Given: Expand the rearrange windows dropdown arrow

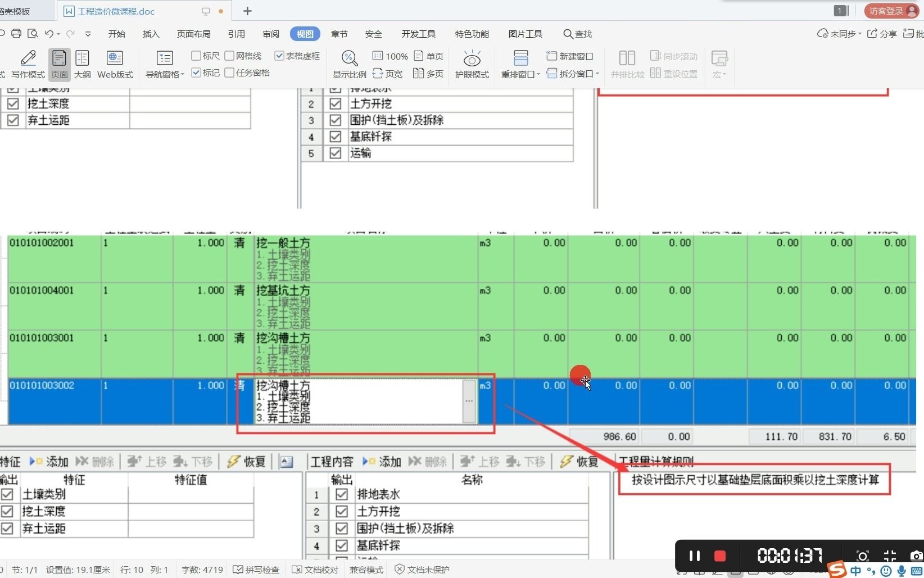Looking at the screenshot, I should click(538, 75).
